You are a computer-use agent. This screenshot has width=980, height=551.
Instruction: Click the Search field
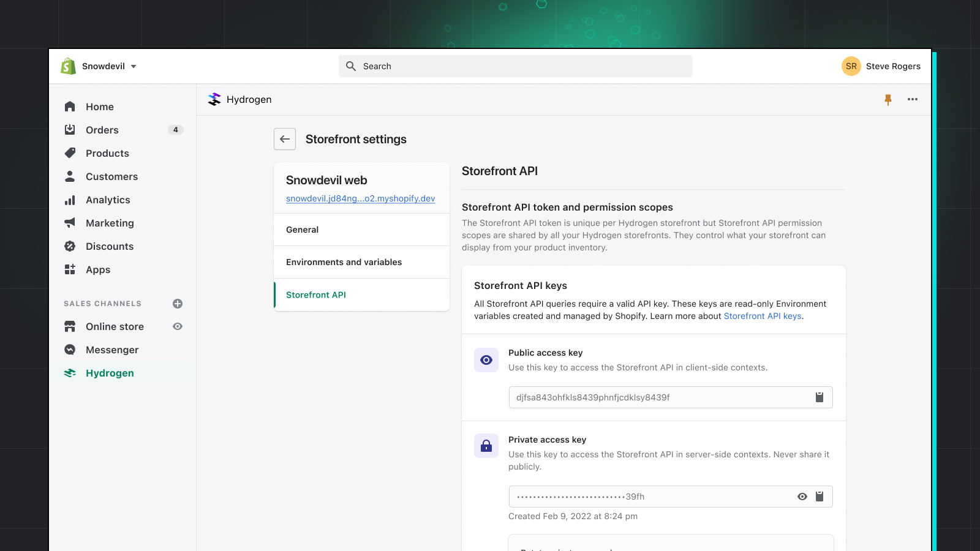[x=515, y=66]
